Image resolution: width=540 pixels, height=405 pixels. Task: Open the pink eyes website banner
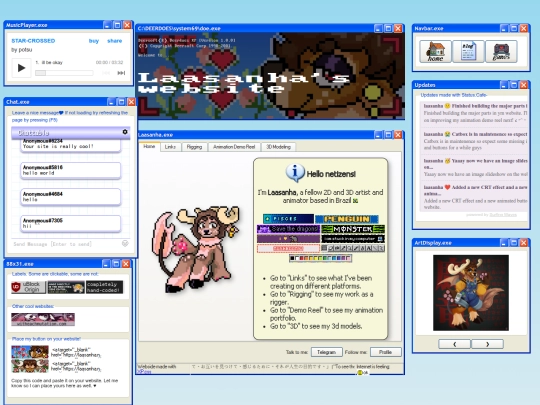coord(43,319)
